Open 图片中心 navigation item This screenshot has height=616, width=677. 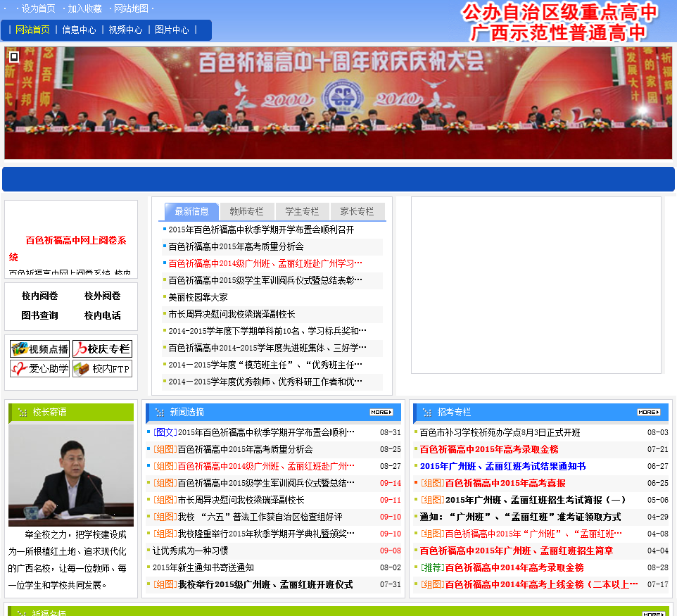tap(172, 30)
